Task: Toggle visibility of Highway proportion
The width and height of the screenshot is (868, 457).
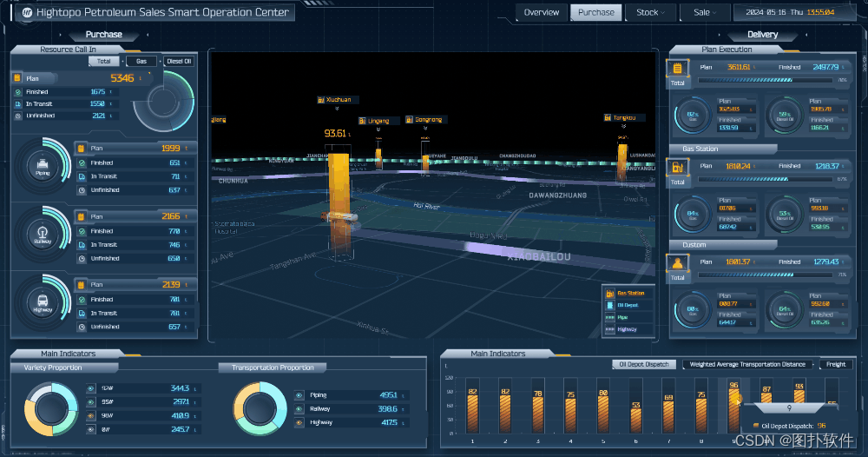Action: 299,422
